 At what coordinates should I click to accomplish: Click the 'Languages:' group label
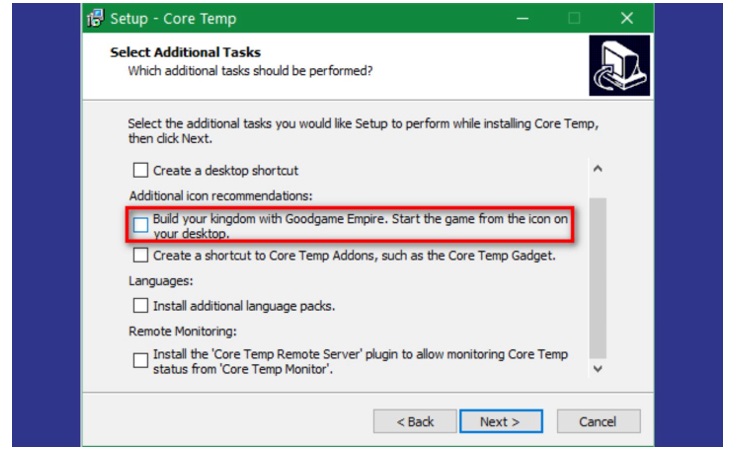click(161, 282)
